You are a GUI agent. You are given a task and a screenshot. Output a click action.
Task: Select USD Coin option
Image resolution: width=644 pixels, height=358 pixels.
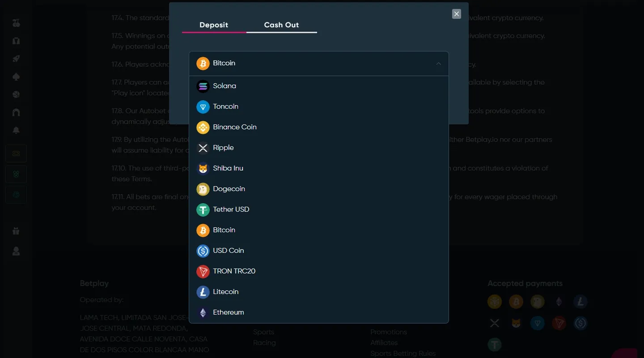(319, 251)
